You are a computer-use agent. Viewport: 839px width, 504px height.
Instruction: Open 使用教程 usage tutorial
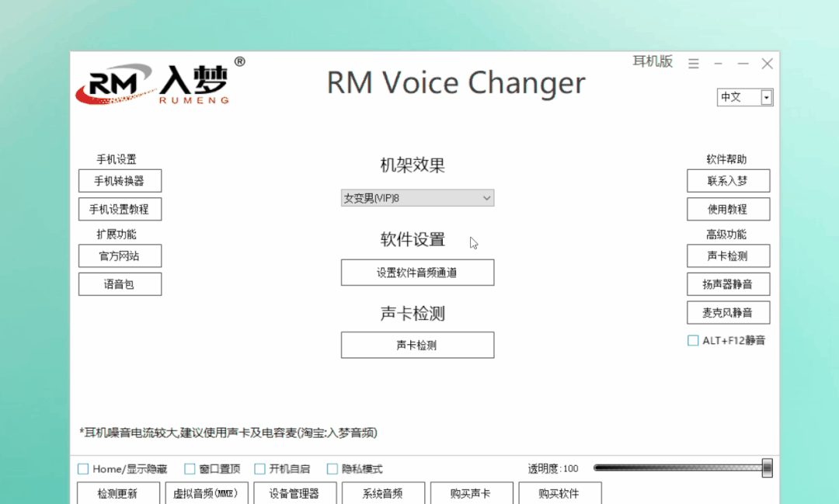[x=728, y=209]
